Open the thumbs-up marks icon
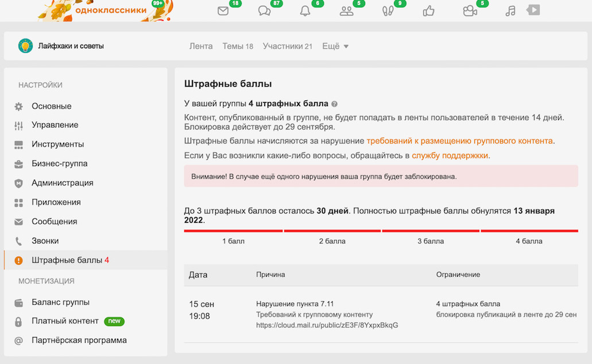 [x=428, y=11]
